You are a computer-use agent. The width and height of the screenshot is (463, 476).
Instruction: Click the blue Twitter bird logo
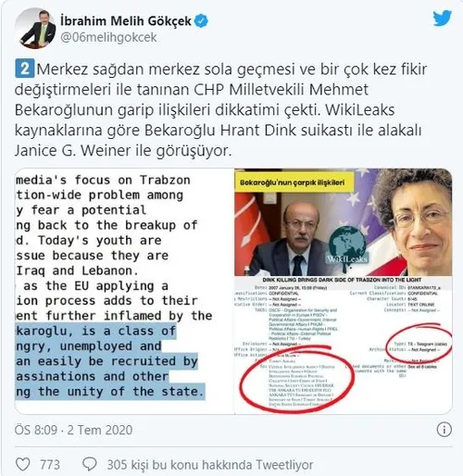coord(443,19)
